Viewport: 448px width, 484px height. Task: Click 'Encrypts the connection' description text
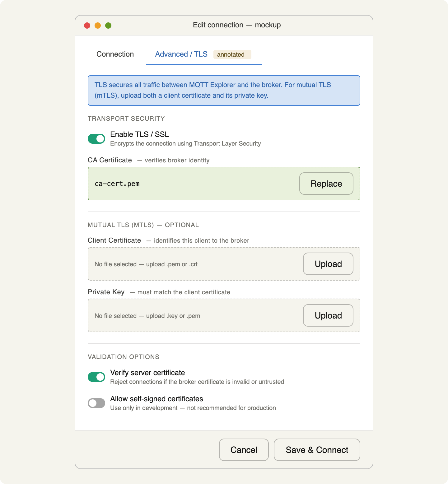point(185,143)
